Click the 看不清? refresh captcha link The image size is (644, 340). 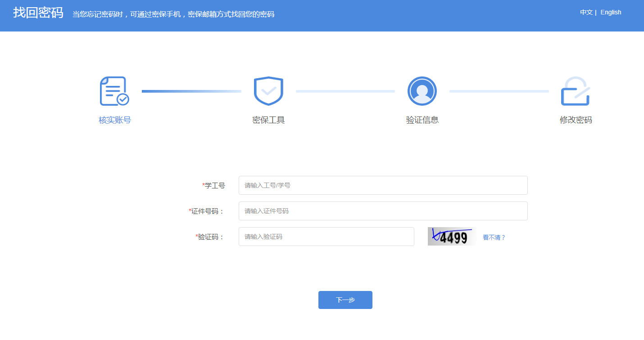click(494, 237)
